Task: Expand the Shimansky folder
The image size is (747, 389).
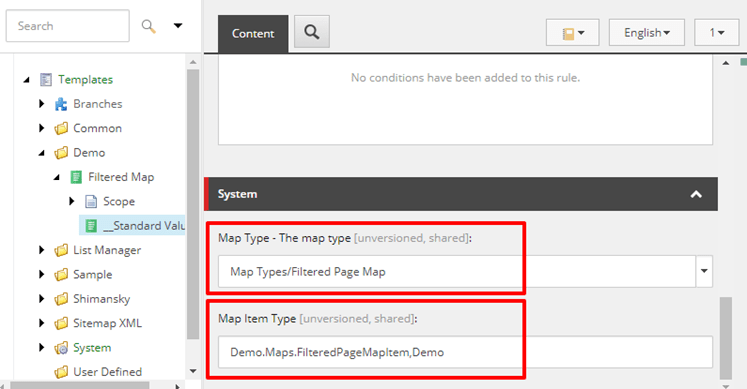Action: [x=41, y=299]
